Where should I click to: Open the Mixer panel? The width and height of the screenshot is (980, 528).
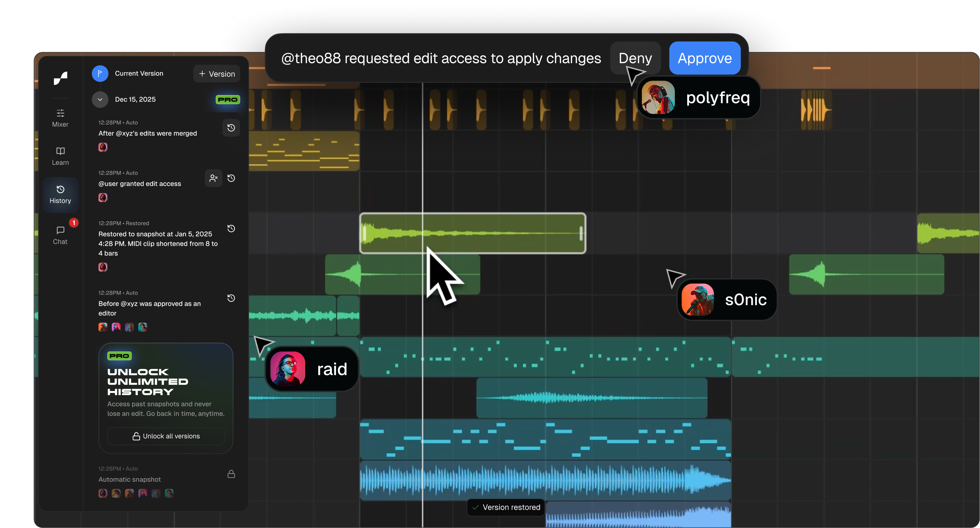click(60, 118)
